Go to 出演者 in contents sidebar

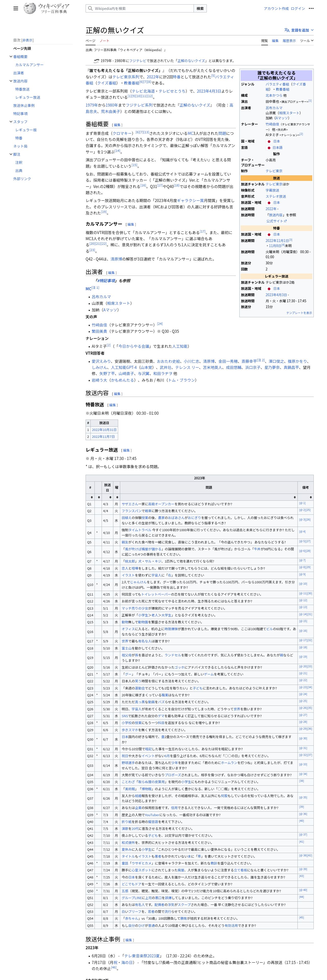click(x=19, y=73)
